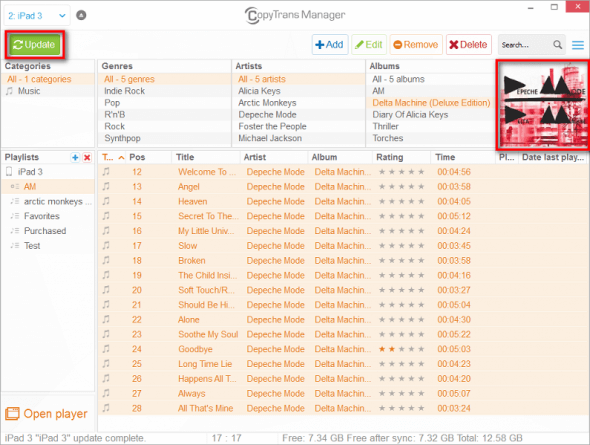The image size is (590, 445).
Task: Select the AM album
Action: click(430, 91)
